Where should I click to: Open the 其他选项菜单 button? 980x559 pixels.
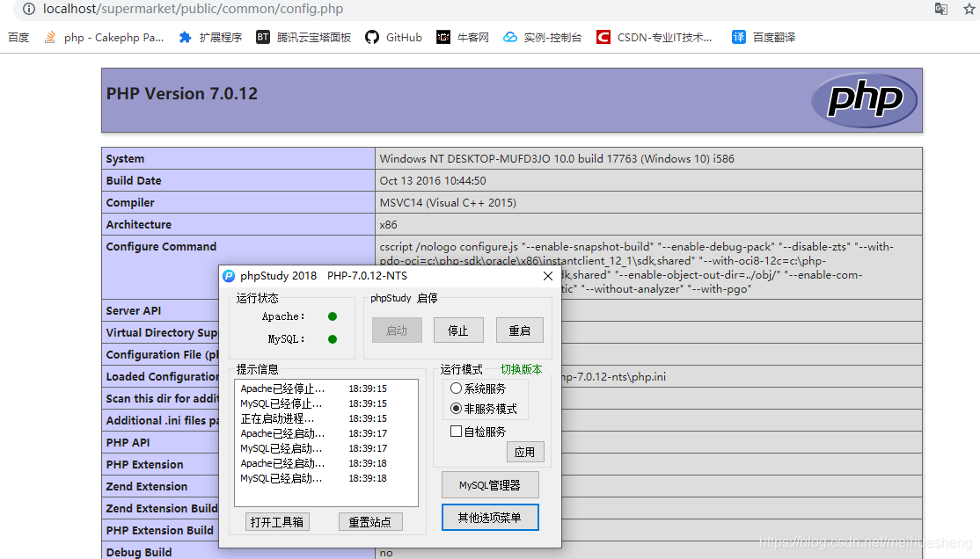[490, 518]
